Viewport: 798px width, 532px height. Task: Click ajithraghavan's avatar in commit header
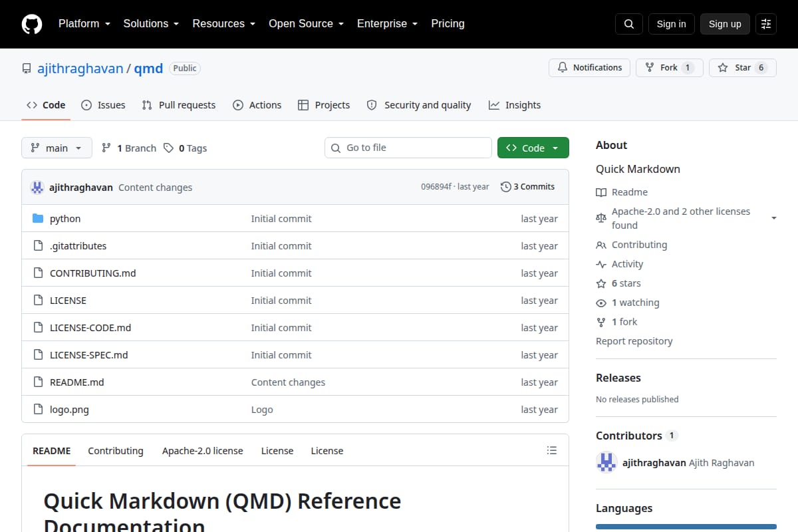[x=37, y=187]
